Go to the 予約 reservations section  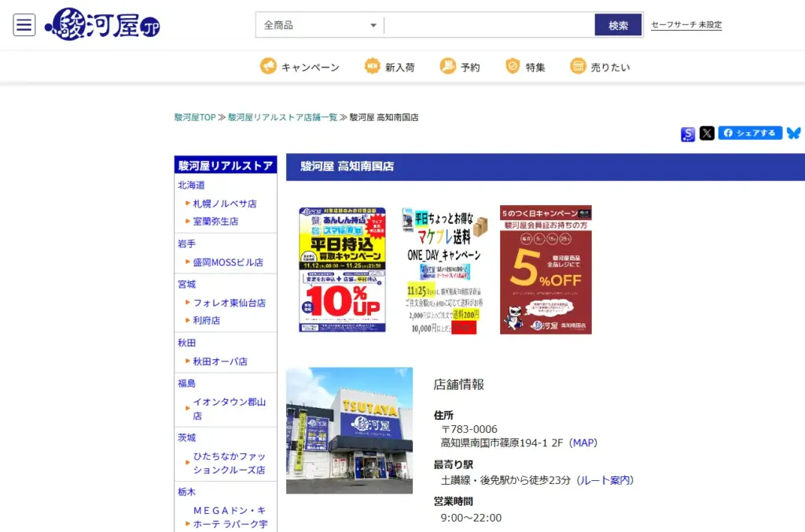(x=460, y=67)
